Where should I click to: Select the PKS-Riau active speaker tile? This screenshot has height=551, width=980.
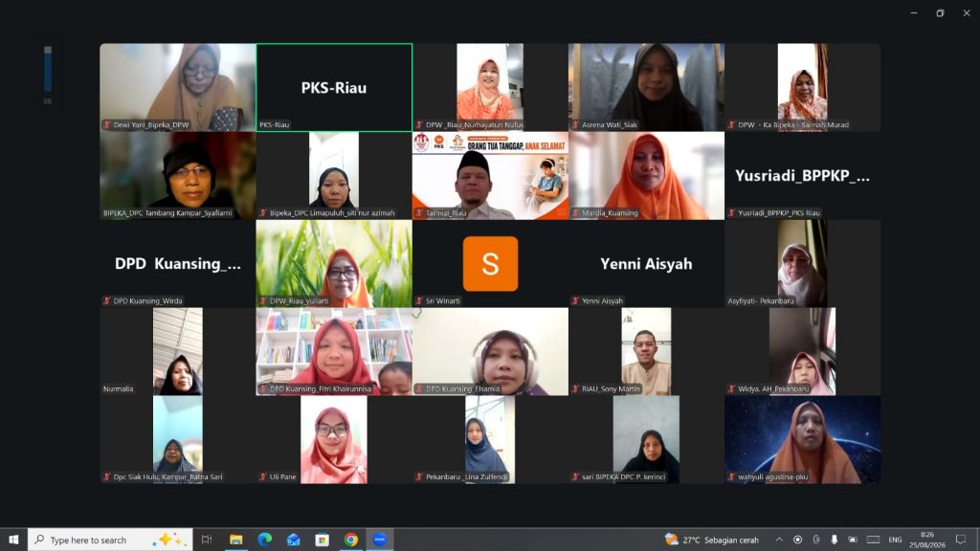[x=334, y=87]
